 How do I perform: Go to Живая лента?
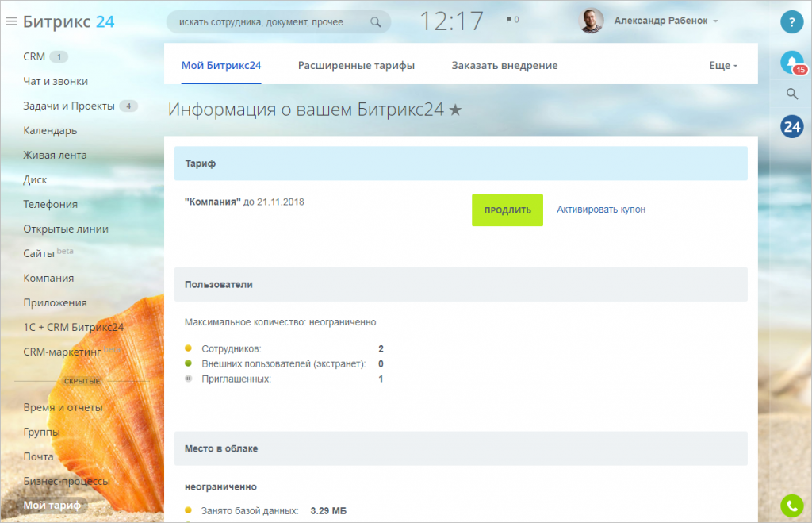click(x=55, y=155)
